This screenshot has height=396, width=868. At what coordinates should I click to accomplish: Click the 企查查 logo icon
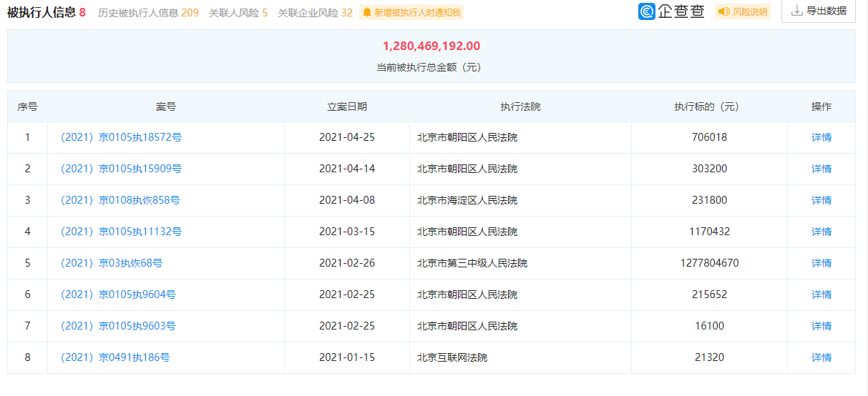click(647, 11)
